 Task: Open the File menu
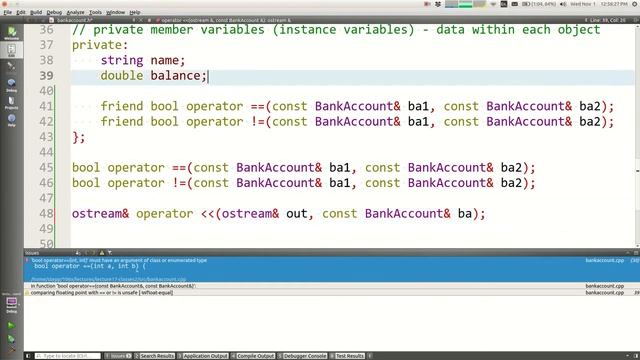click(x=8, y=12)
